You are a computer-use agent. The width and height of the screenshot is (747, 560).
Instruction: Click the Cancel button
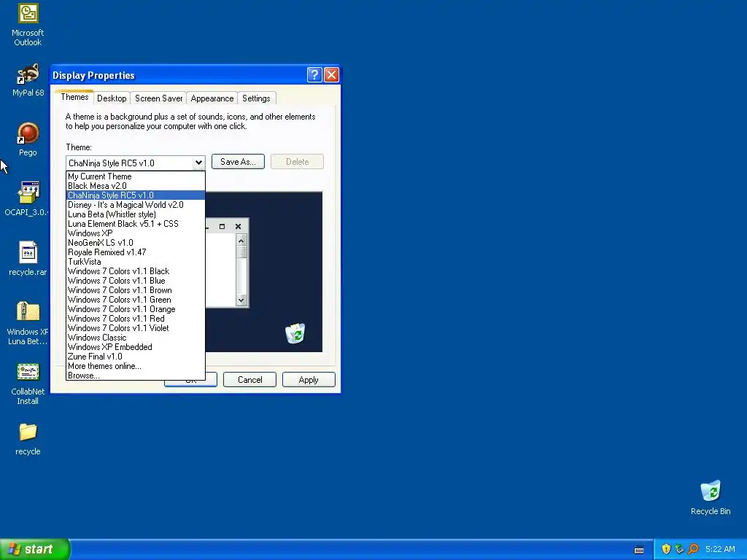point(249,379)
